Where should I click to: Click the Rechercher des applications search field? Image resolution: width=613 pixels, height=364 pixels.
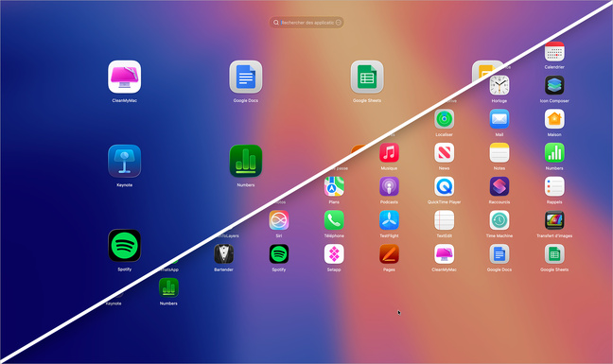click(306, 23)
